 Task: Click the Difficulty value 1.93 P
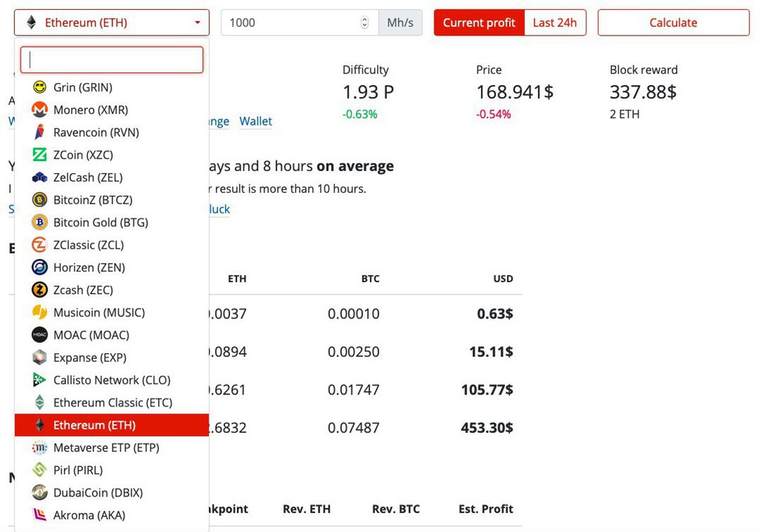tap(368, 92)
